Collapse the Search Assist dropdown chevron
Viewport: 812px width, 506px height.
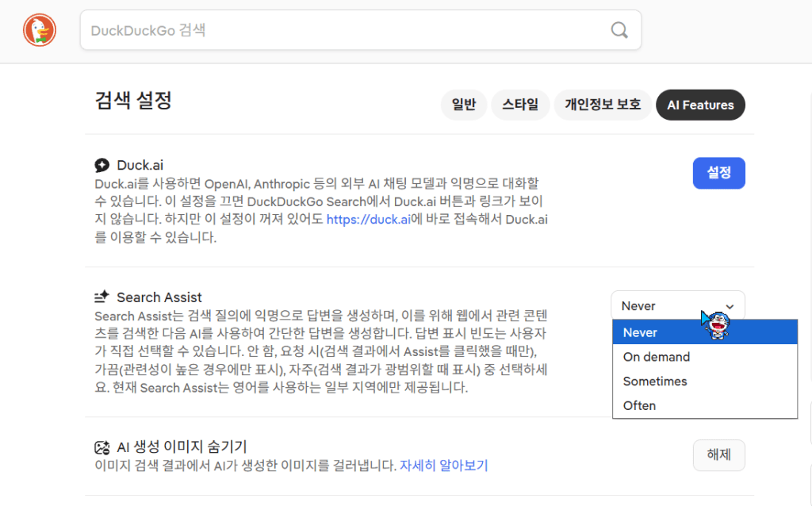pyautogui.click(x=730, y=306)
